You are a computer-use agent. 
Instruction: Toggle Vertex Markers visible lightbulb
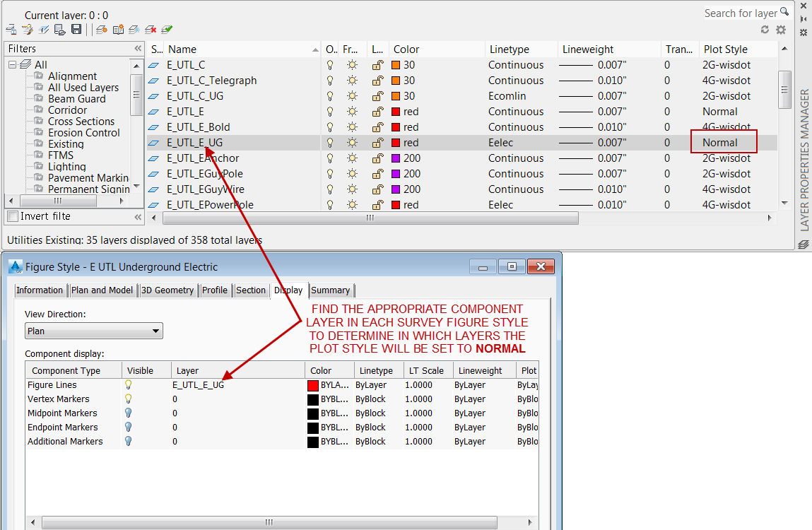coord(129,399)
